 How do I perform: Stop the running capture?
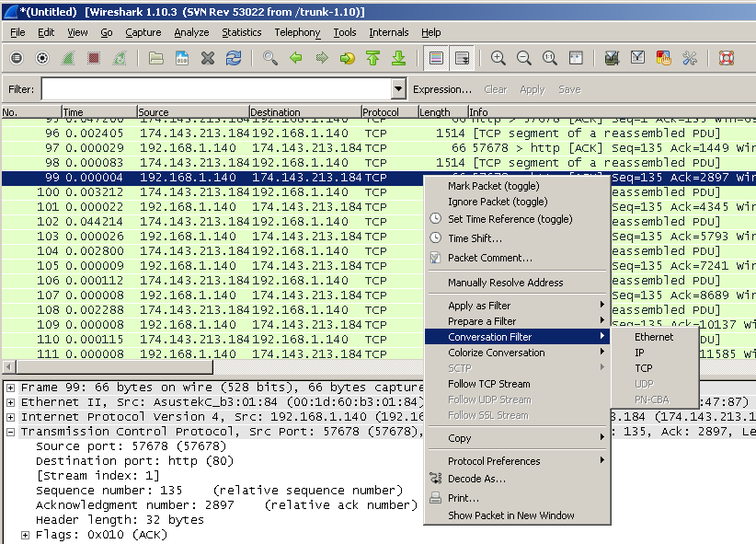pos(96,58)
